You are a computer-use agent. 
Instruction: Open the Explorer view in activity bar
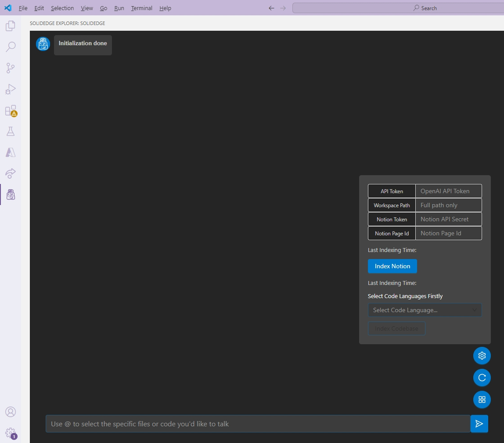[x=11, y=26]
